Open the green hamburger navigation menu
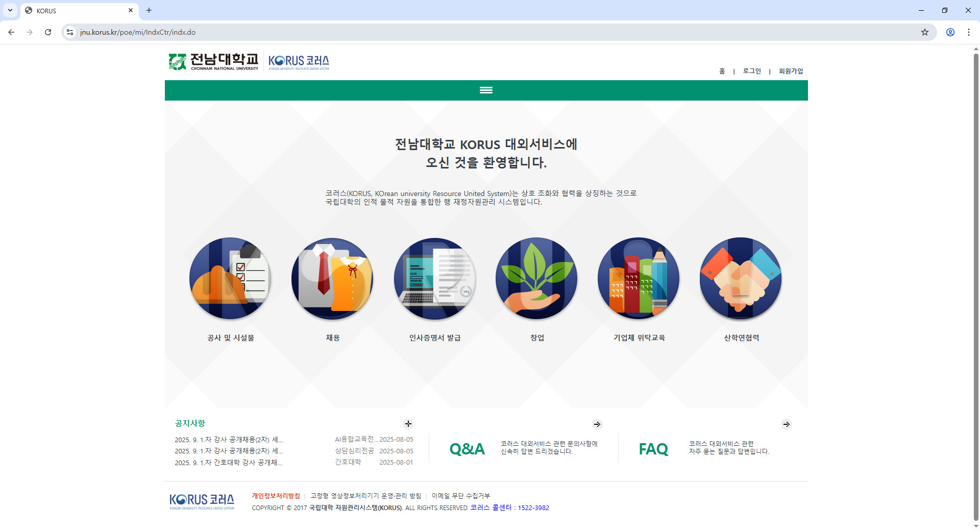The width and height of the screenshot is (980, 531). pyautogui.click(x=486, y=90)
